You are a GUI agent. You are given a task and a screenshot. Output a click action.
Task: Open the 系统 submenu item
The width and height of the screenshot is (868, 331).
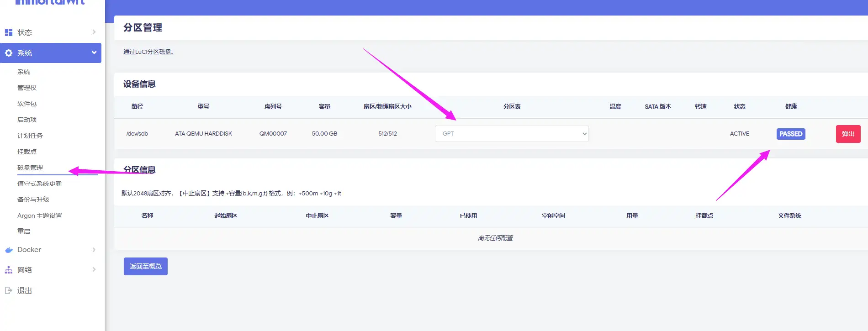[x=24, y=72]
